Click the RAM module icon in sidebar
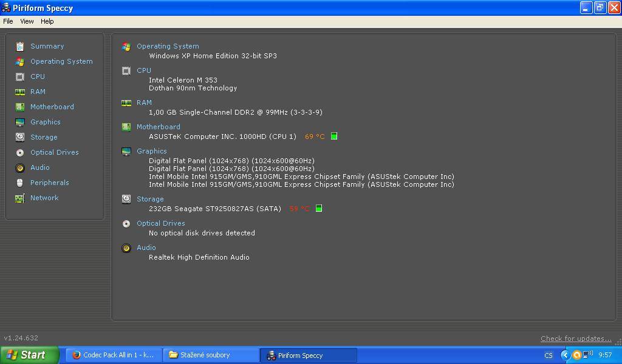This screenshot has height=364, width=622. pos(20,92)
